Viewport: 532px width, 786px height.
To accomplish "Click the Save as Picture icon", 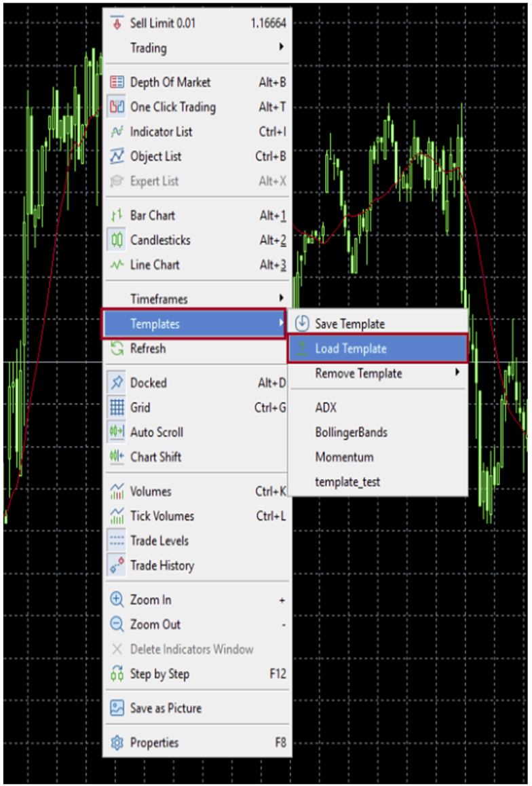I will tap(117, 708).
